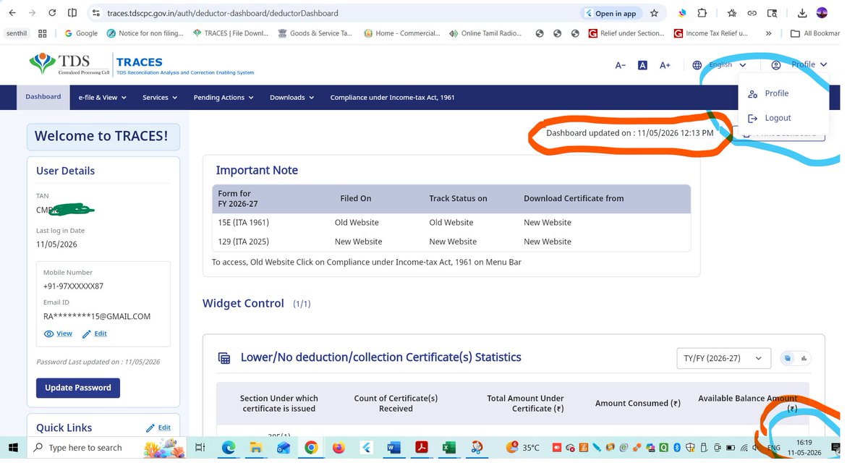Expand the e-file & View menu
Screen dimensions: 868x476
click(103, 98)
